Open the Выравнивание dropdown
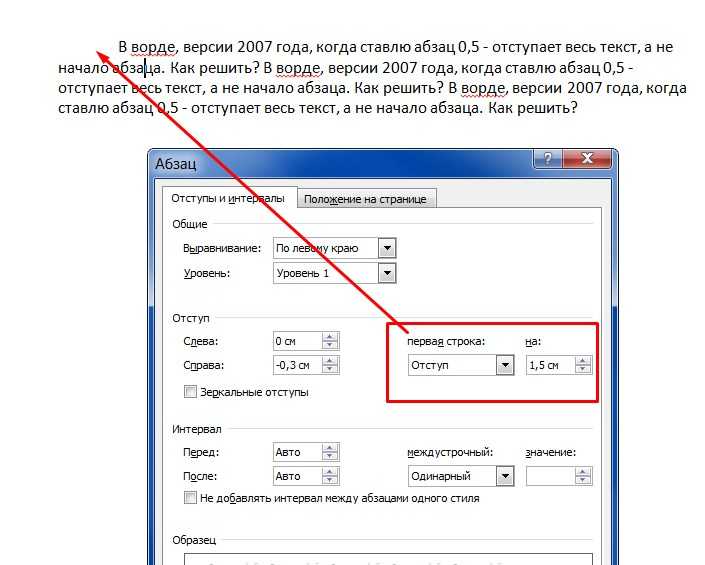 (x=387, y=248)
